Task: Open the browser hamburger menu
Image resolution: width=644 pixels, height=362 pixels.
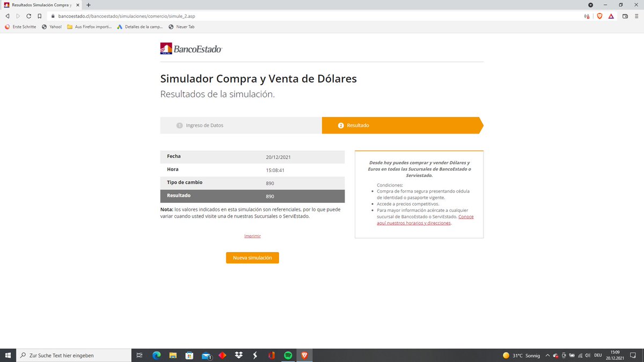Action: pyautogui.click(x=636, y=16)
